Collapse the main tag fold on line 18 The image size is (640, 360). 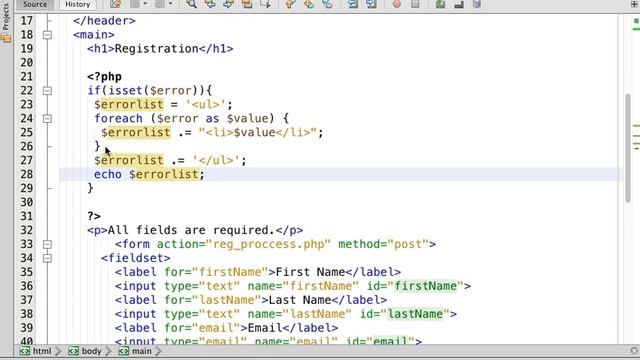tap(47, 35)
